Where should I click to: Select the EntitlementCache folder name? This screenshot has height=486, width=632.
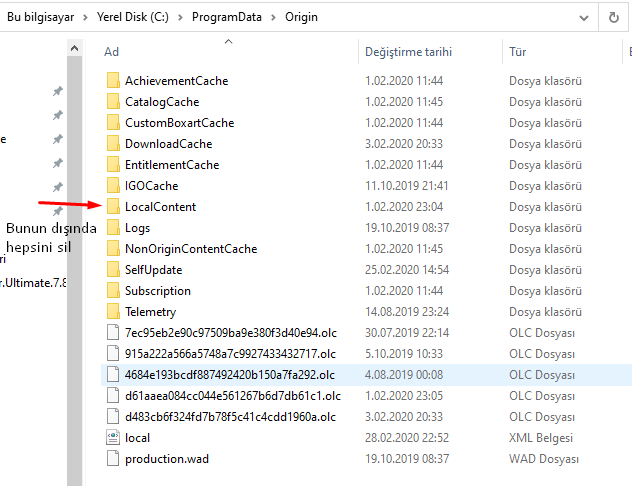tap(172, 164)
